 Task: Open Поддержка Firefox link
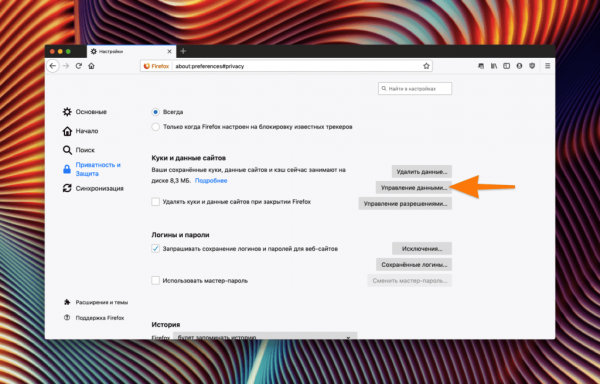click(94, 318)
